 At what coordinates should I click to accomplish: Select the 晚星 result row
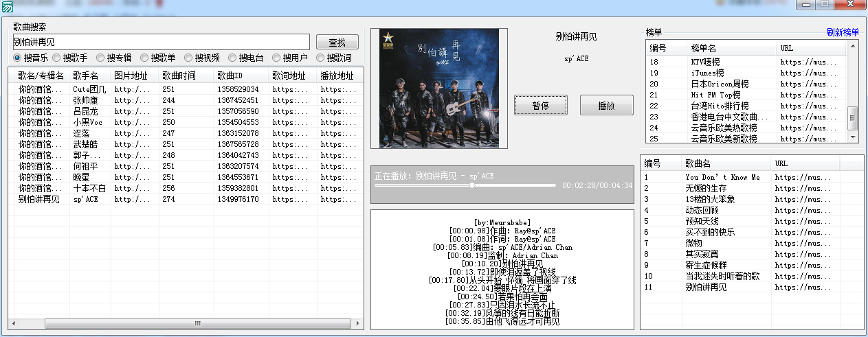186,177
